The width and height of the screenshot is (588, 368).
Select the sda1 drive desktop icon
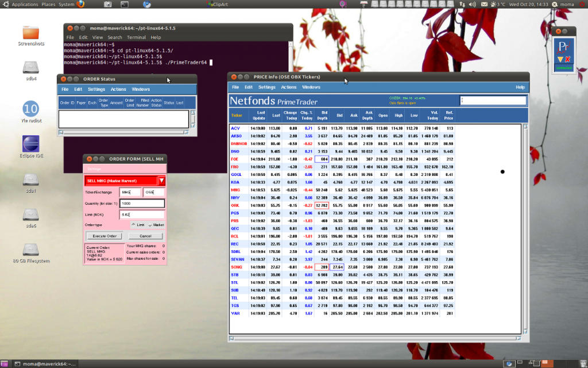31,183
